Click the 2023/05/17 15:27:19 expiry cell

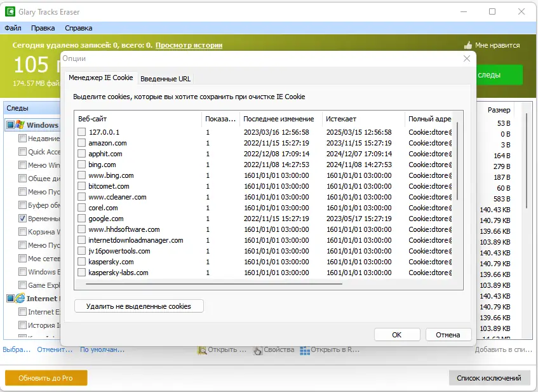pos(359,219)
